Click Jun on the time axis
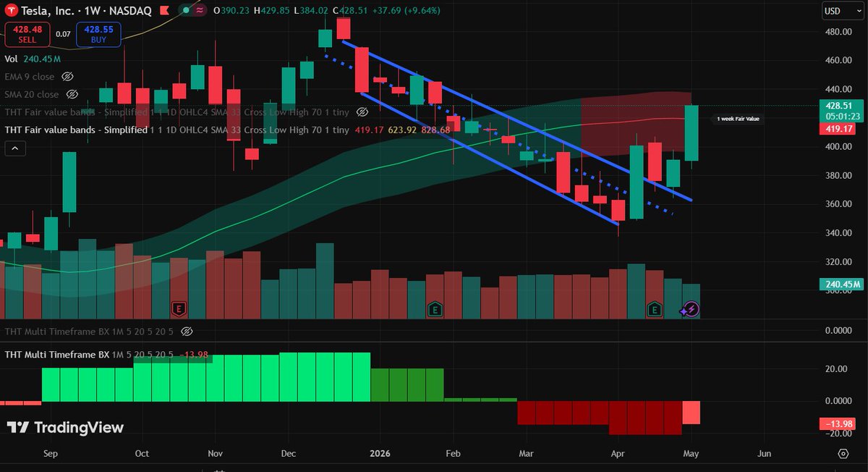 (x=764, y=453)
